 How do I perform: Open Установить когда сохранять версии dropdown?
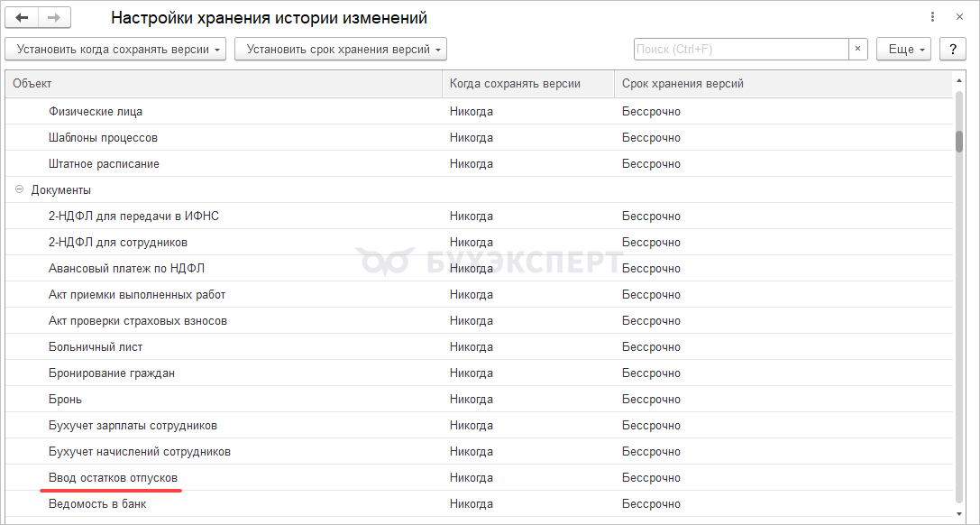pyautogui.click(x=115, y=49)
